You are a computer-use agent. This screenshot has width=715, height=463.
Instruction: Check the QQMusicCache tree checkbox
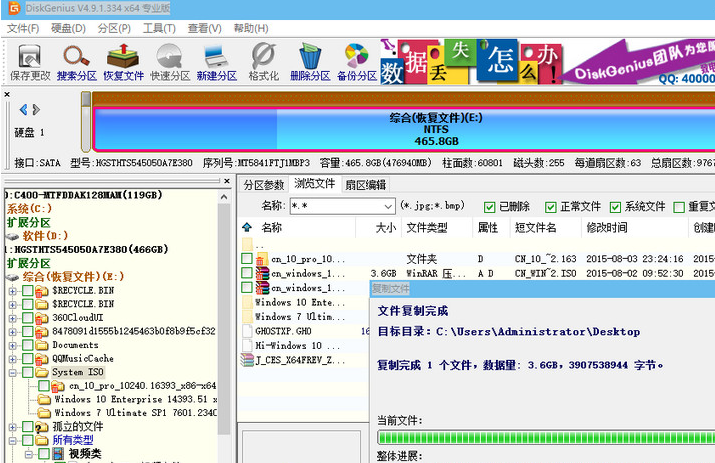pyautogui.click(x=28, y=359)
